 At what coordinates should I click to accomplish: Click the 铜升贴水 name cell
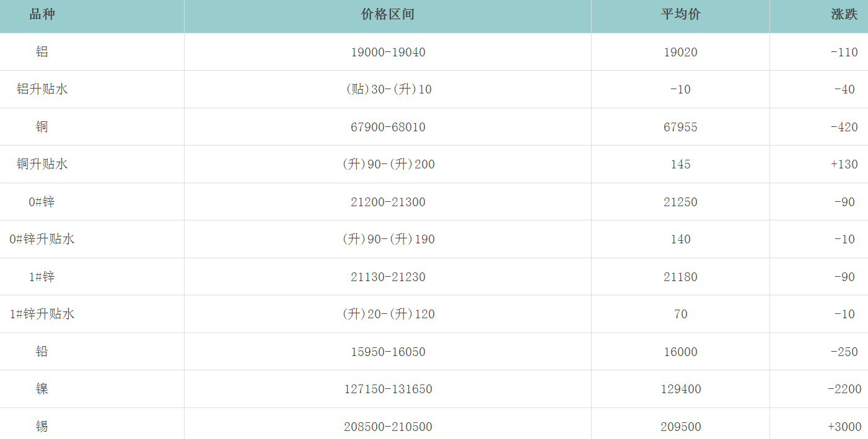click(42, 164)
